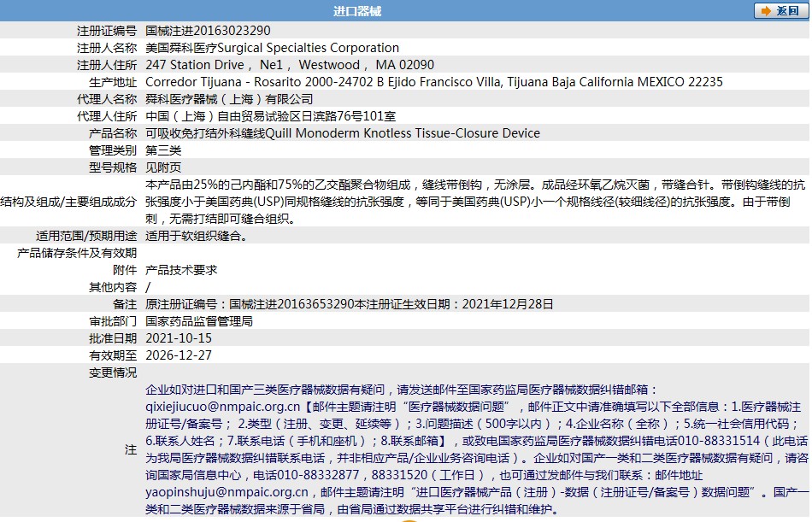Select approval date 2021-10-15

tap(179, 338)
